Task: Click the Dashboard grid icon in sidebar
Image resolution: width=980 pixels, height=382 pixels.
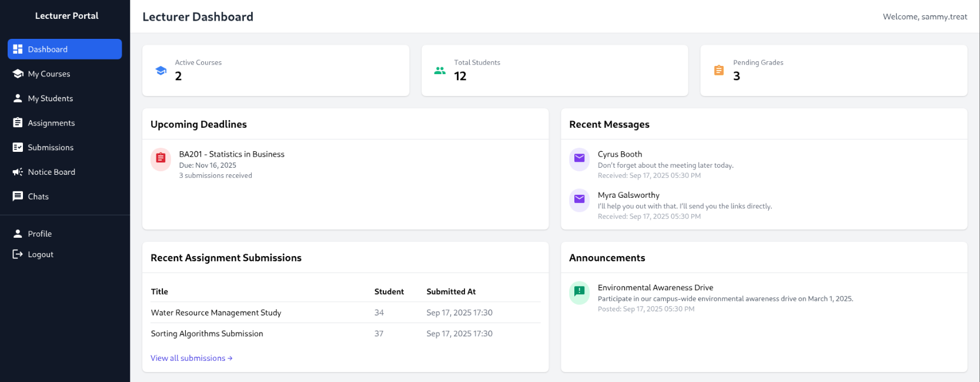Action: pos(18,49)
